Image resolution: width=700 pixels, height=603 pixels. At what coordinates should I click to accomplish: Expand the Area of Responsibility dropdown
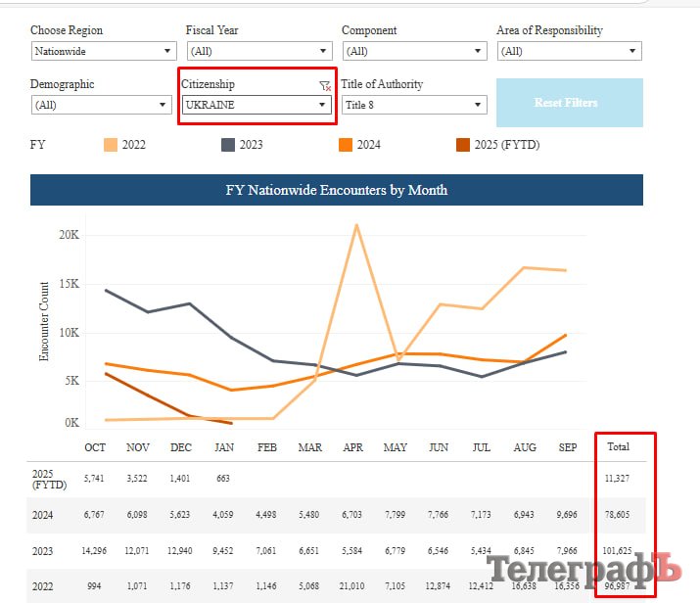tap(569, 51)
